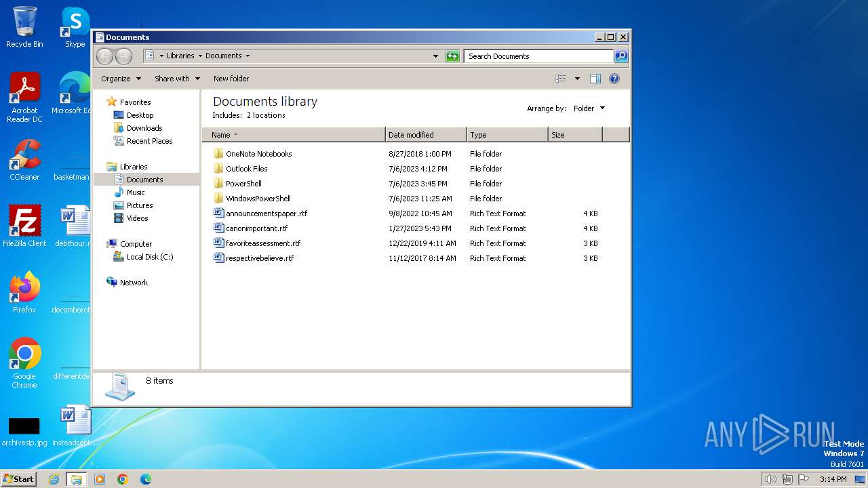Open archivesip.jpg on desktop
The image size is (868, 488).
[24, 430]
